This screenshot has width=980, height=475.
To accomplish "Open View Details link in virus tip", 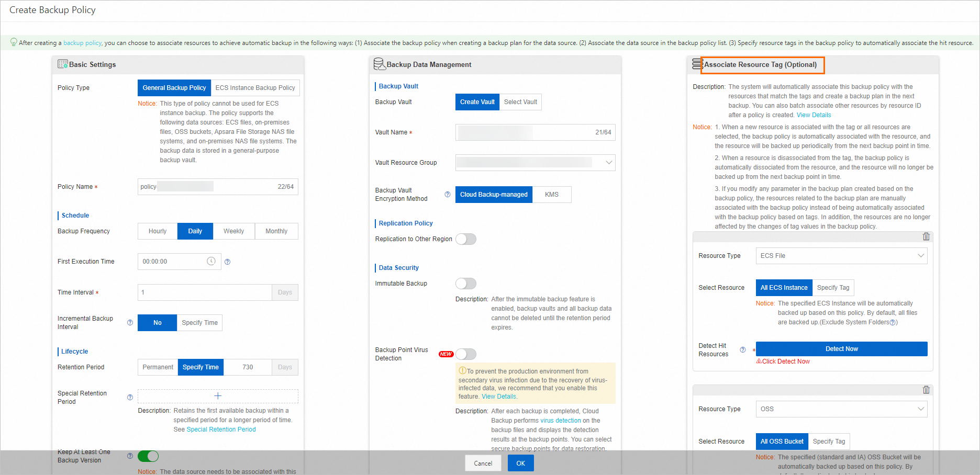I will click(x=499, y=397).
